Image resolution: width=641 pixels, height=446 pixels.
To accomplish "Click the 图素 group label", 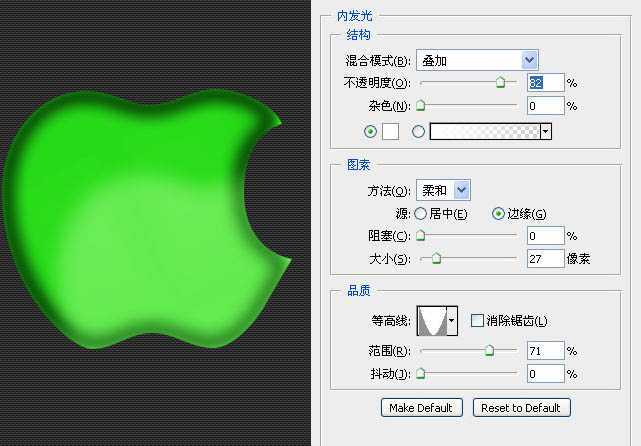I will (358, 165).
